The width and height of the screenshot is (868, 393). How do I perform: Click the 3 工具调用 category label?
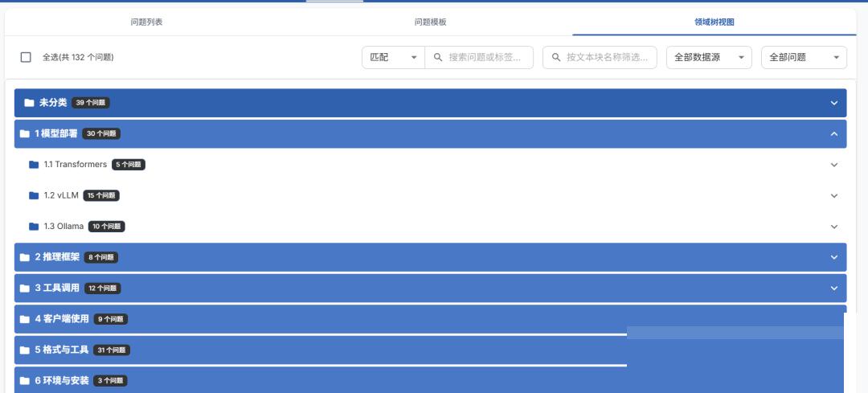[x=57, y=288]
